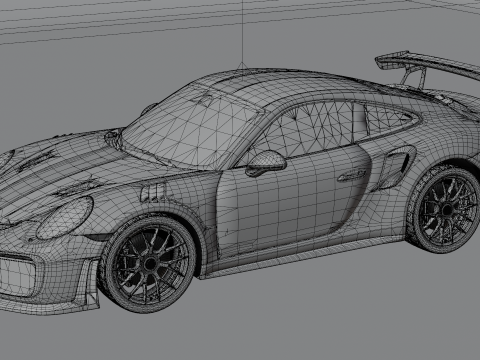Select the side skirt under the door
Viewport: 480px width, 360px height.
[303, 257]
